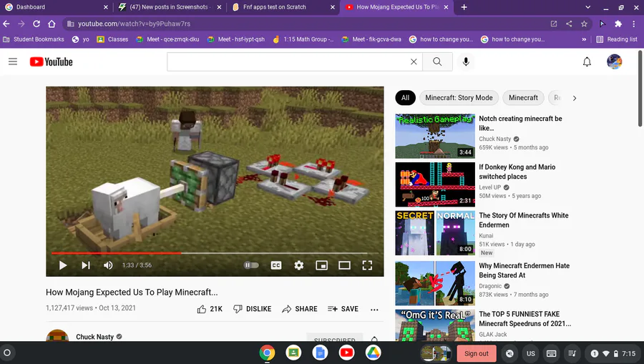644x364 pixels.
Task: Switch to New posts in Screenshots tab
Action: 169,7
